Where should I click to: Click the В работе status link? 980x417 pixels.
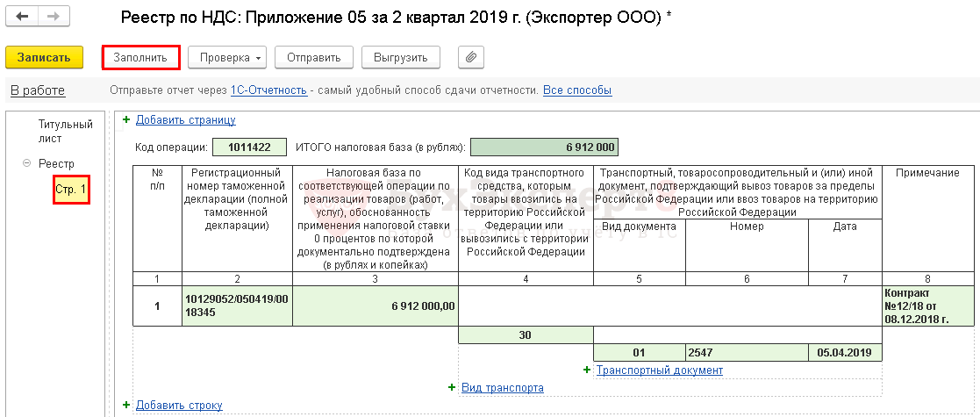[37, 90]
